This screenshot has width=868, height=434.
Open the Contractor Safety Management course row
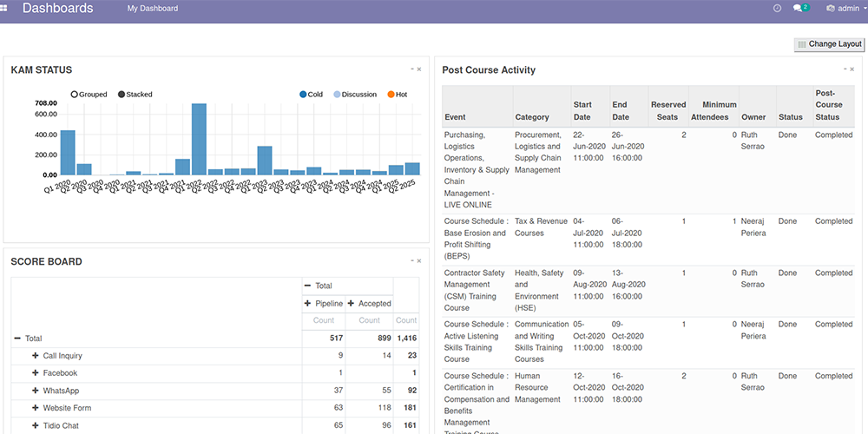[x=475, y=290]
